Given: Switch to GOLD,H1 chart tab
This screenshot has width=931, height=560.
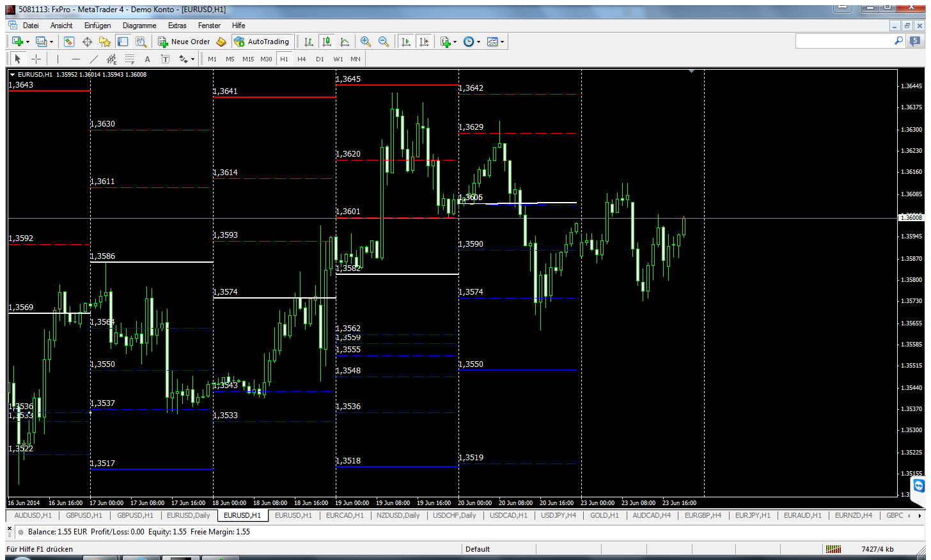Looking at the screenshot, I should tap(604, 515).
